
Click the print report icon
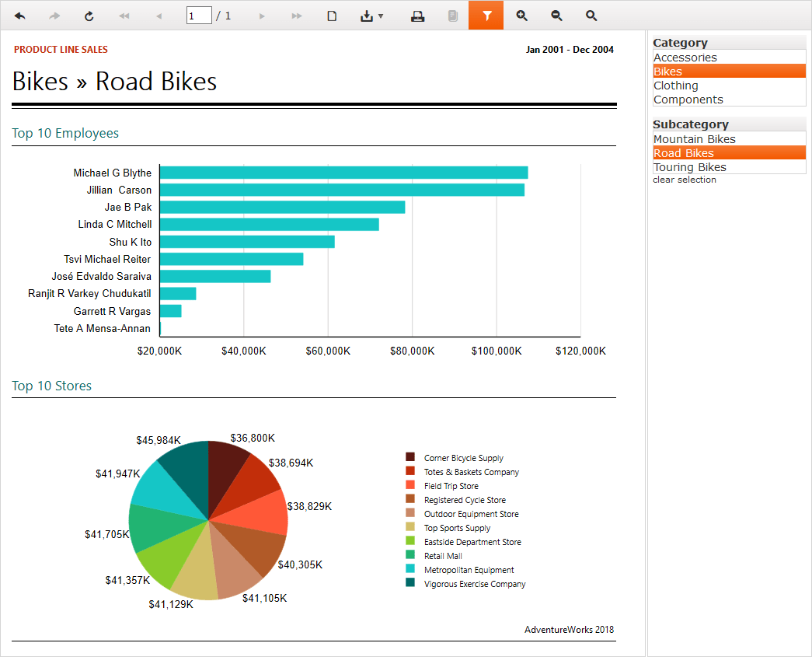[x=417, y=16]
